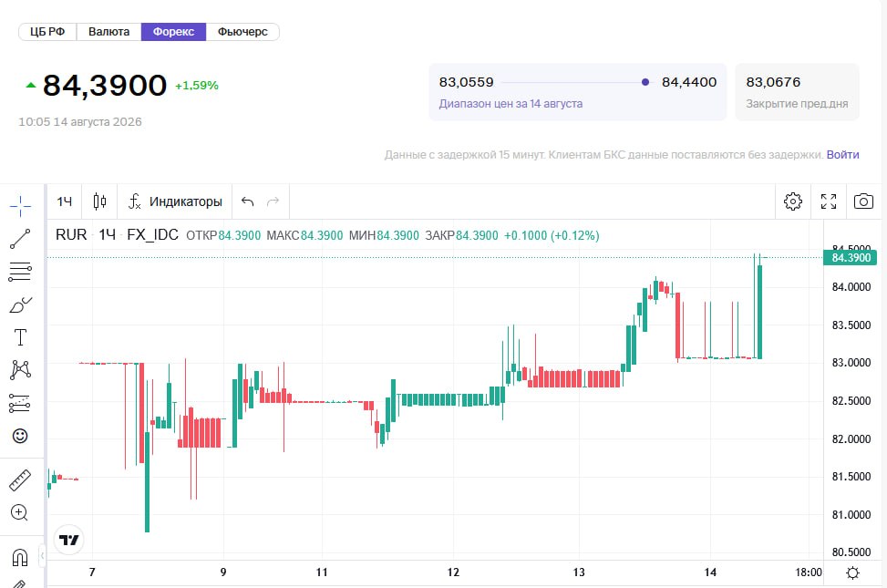Select the Text annotation tool

coord(20,337)
